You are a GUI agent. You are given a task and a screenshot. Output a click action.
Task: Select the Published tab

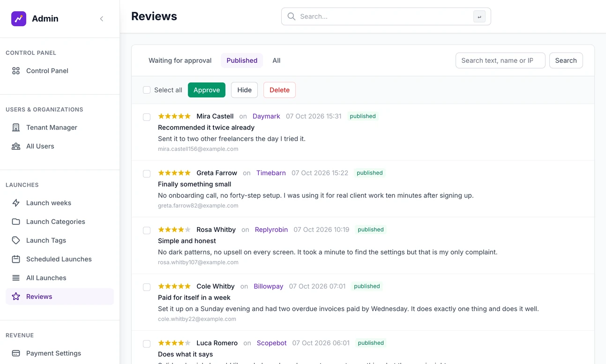click(x=242, y=60)
